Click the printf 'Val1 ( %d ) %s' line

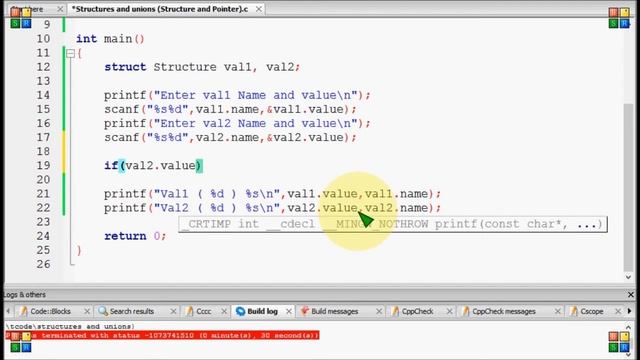tap(272, 194)
